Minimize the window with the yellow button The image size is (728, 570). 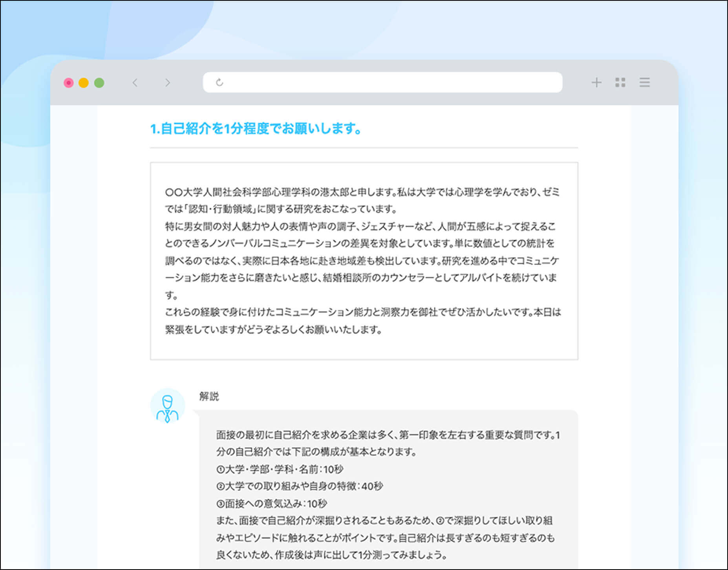[84, 83]
